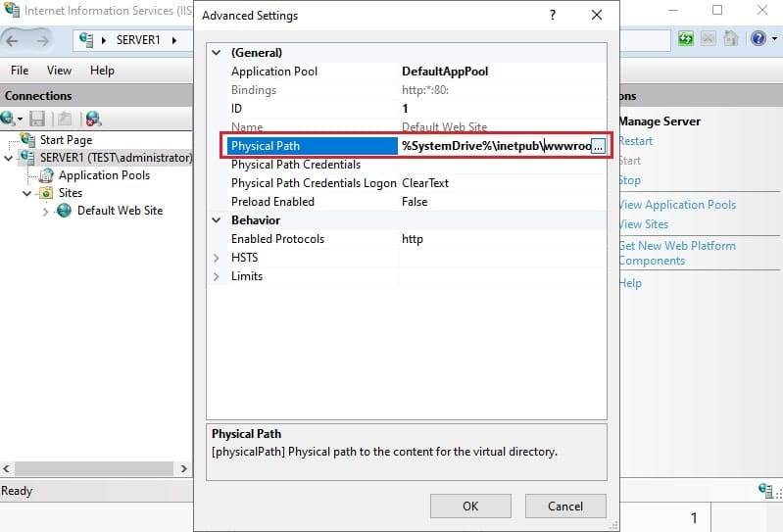Click the browse ellipsis button for Physical Path
The image size is (783, 532).
click(x=598, y=146)
